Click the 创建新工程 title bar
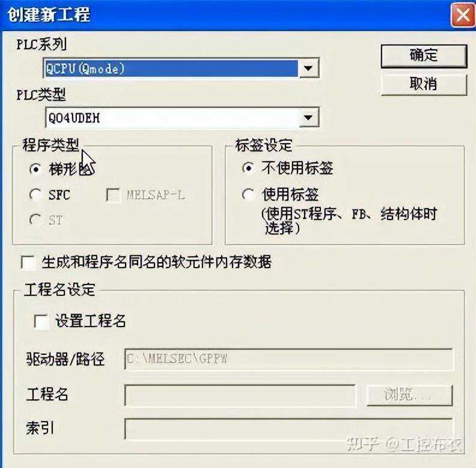Viewport: 476px width, 468px height. [x=225, y=14]
